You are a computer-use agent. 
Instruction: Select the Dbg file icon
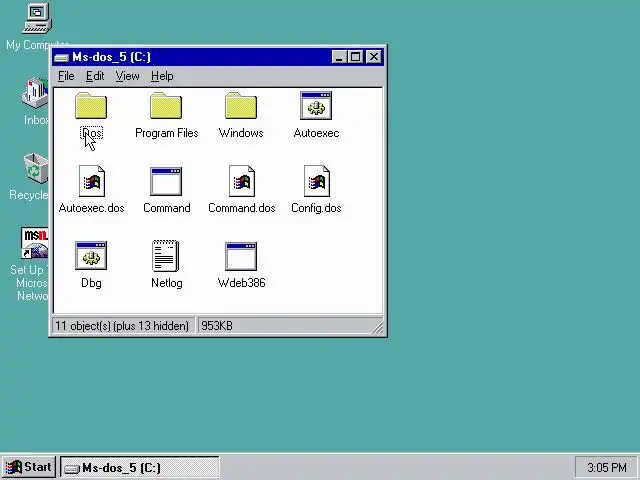pyautogui.click(x=91, y=256)
